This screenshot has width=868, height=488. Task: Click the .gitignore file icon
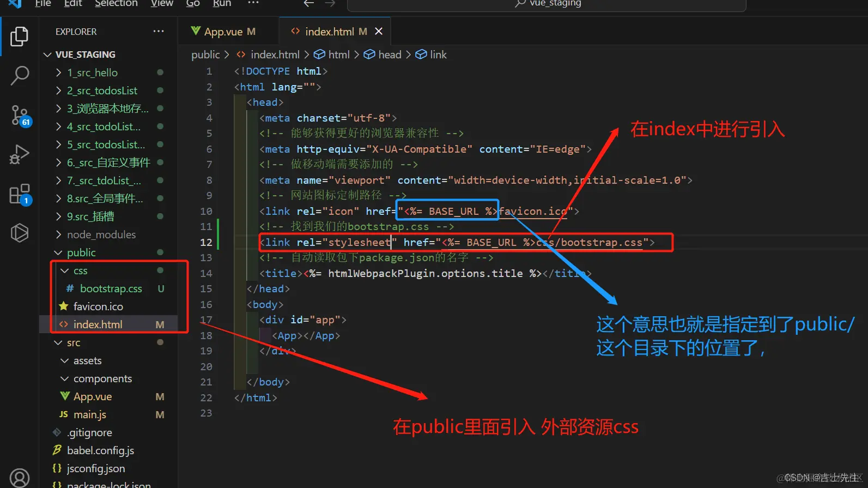pyautogui.click(x=57, y=432)
